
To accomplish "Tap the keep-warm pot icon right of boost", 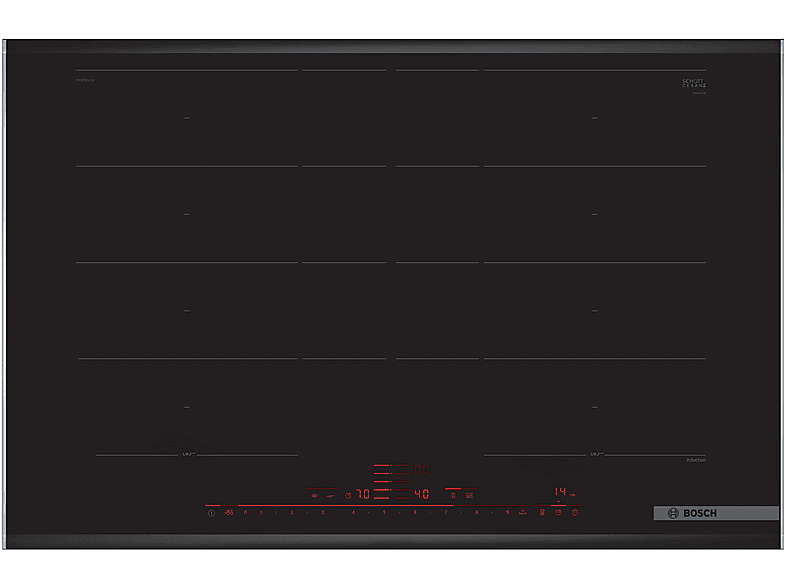I will 542,512.
